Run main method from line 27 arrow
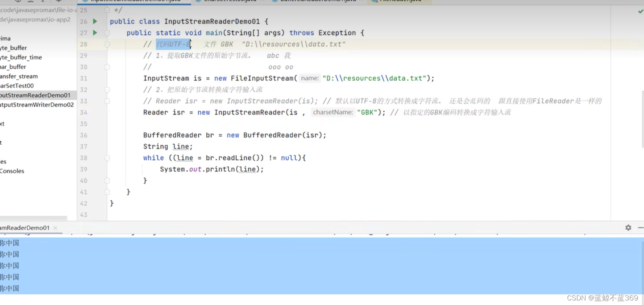The width and height of the screenshot is (644, 305). coord(95,33)
